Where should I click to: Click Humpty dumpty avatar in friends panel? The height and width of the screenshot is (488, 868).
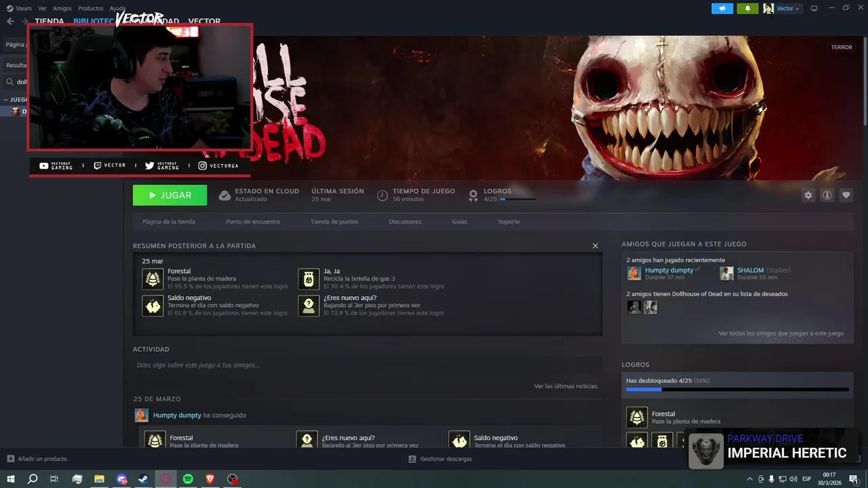click(634, 273)
